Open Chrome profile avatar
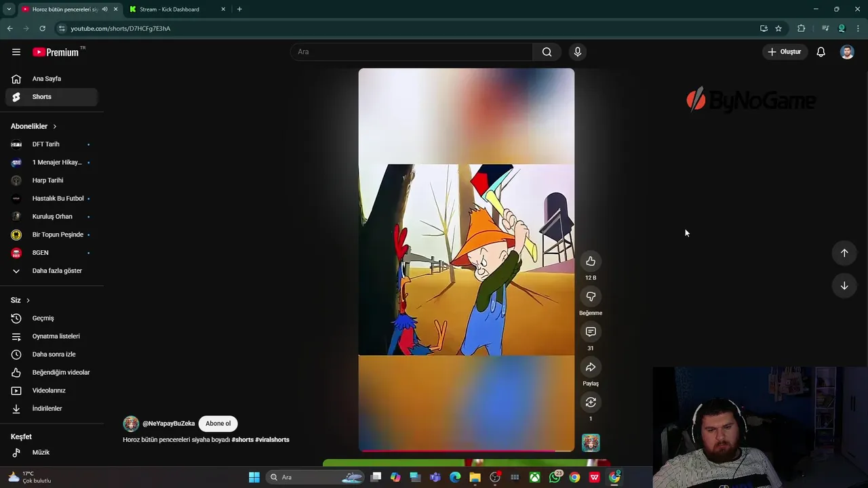868x488 pixels. [842, 28]
